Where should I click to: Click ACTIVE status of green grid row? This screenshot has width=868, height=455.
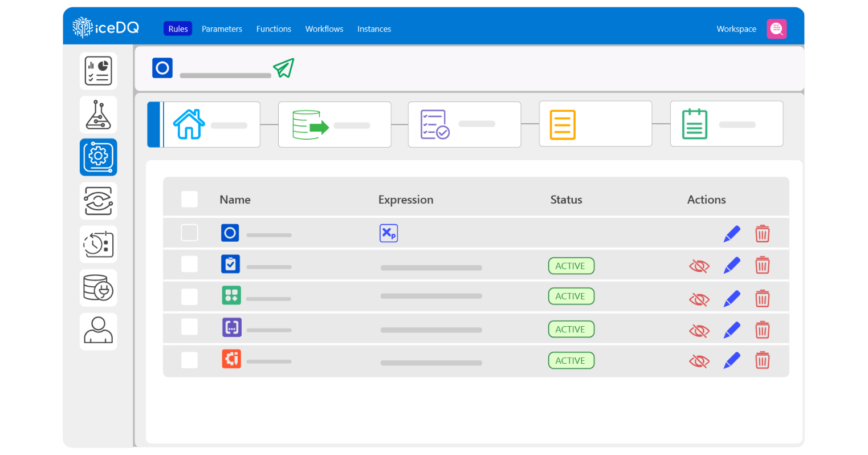pyautogui.click(x=571, y=296)
